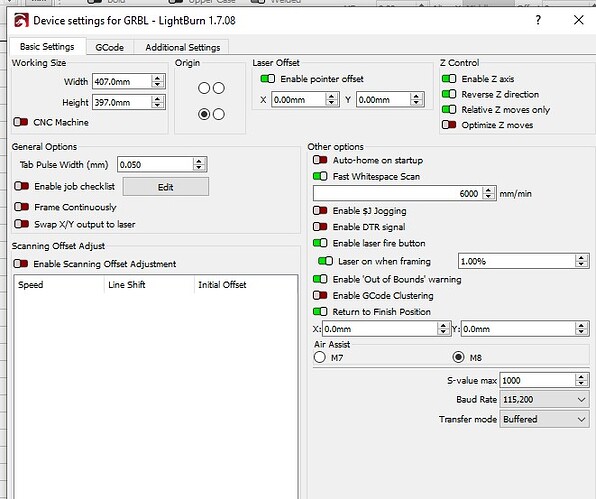Click the Line Shift column header

pyautogui.click(x=149, y=285)
